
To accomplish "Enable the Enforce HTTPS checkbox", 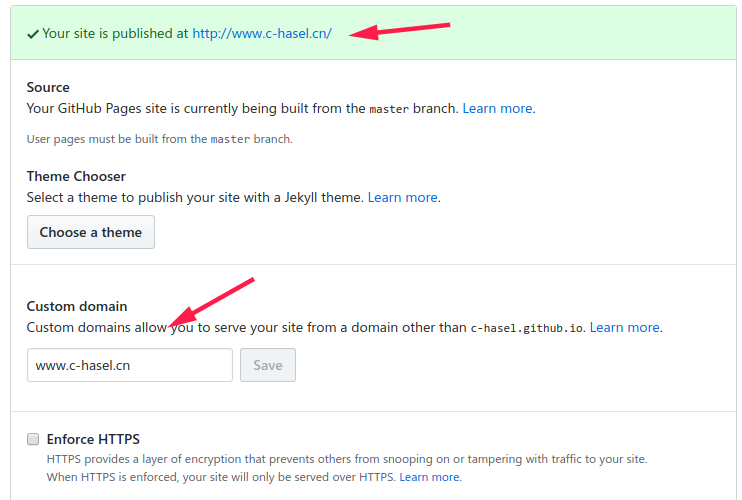I will [33, 439].
